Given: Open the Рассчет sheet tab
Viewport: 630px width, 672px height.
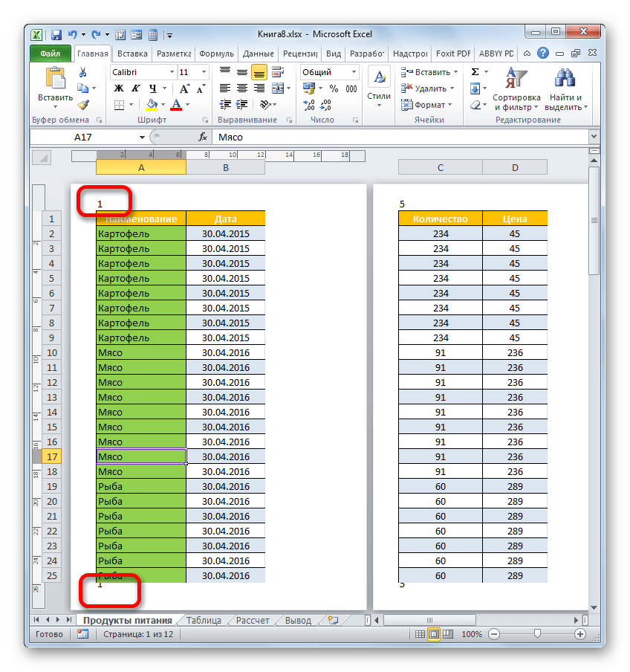Looking at the screenshot, I should [253, 621].
